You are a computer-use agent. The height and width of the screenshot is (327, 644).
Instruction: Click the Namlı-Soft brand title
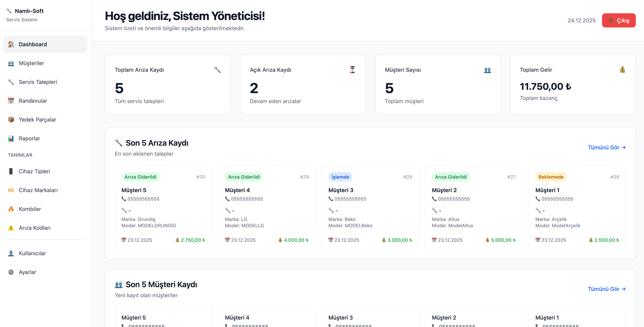(29, 11)
